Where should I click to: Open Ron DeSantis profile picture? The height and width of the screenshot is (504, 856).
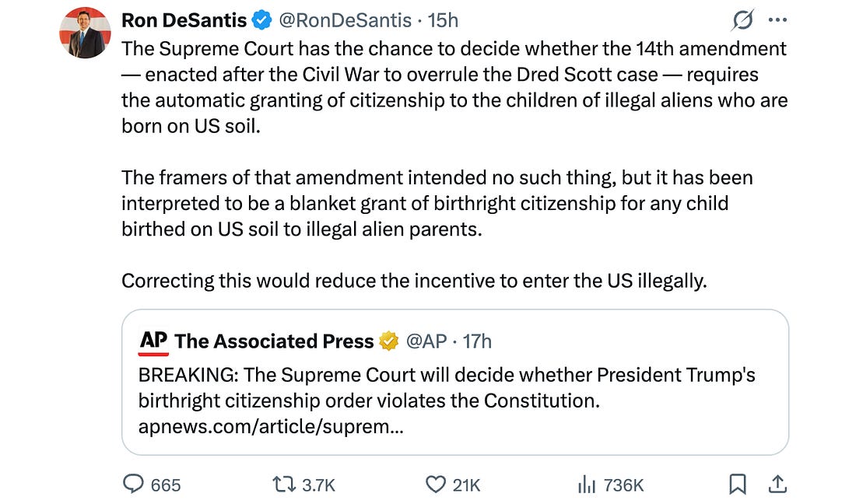86,33
